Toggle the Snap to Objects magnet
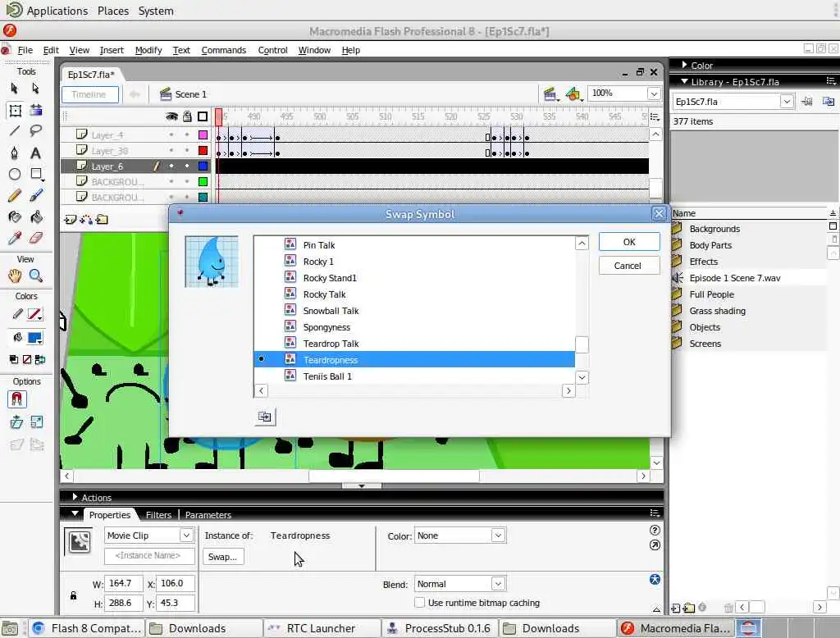The height and width of the screenshot is (638, 840). 16,399
